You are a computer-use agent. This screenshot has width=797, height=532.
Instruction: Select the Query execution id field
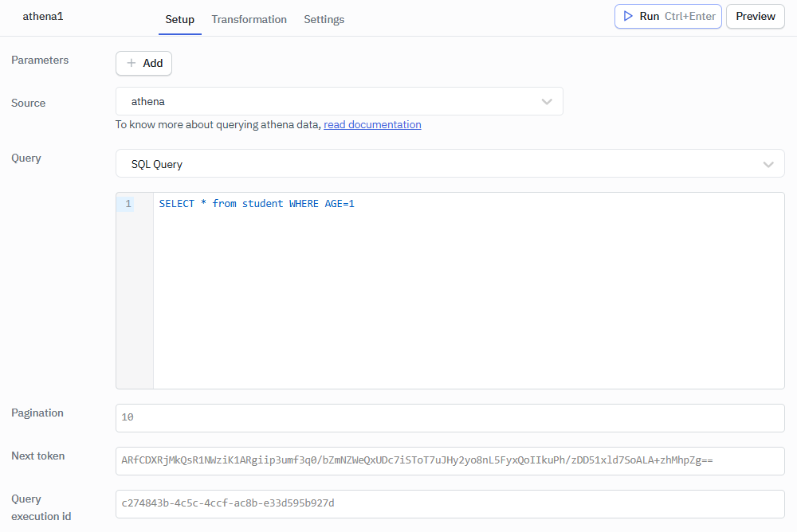point(450,503)
